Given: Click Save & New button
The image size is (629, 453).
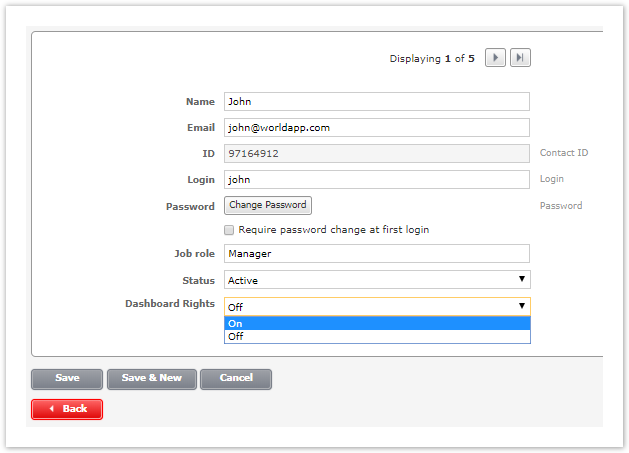Looking at the screenshot, I should tap(151, 379).
